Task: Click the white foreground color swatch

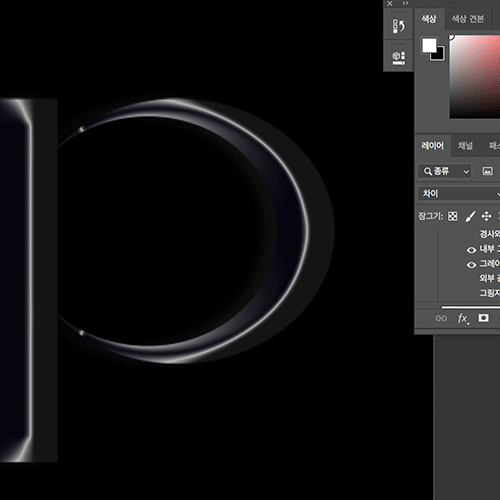Action: 429,45
